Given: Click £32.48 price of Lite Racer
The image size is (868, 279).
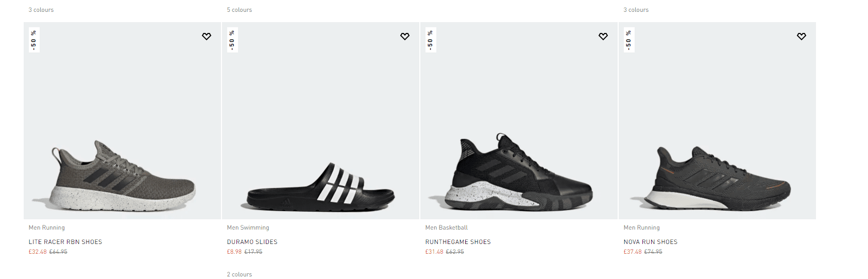Looking at the screenshot, I should point(38,252).
